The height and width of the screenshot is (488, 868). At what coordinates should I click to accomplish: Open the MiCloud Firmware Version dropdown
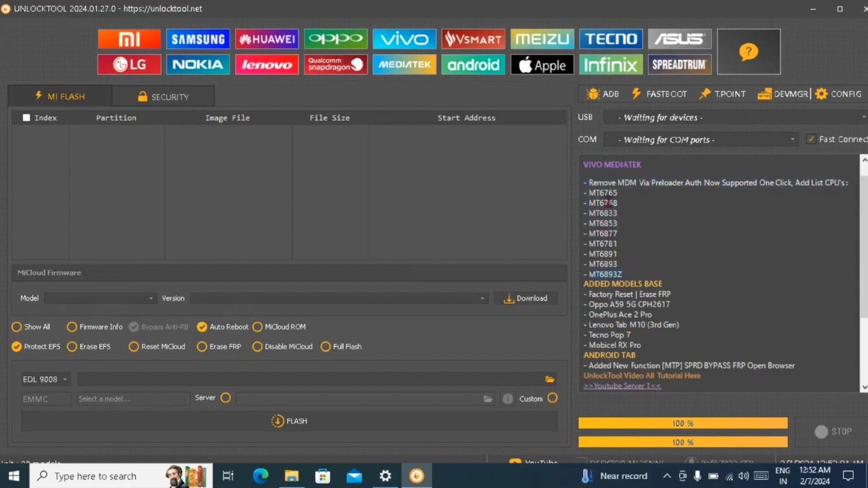click(x=338, y=298)
